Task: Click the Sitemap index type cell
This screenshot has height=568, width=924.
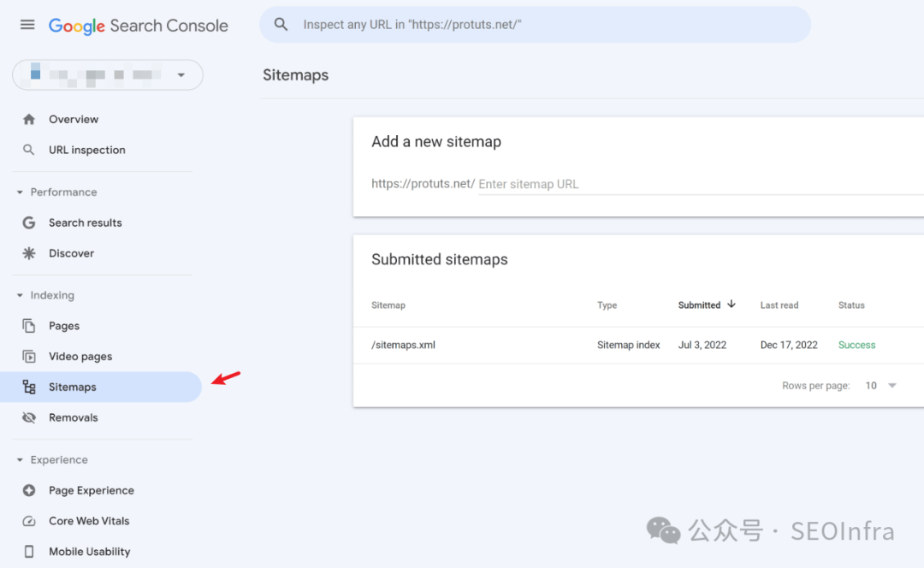Action: pyautogui.click(x=628, y=345)
